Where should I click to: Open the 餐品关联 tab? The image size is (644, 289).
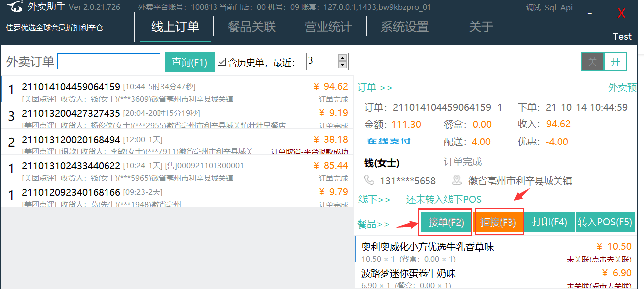click(252, 27)
